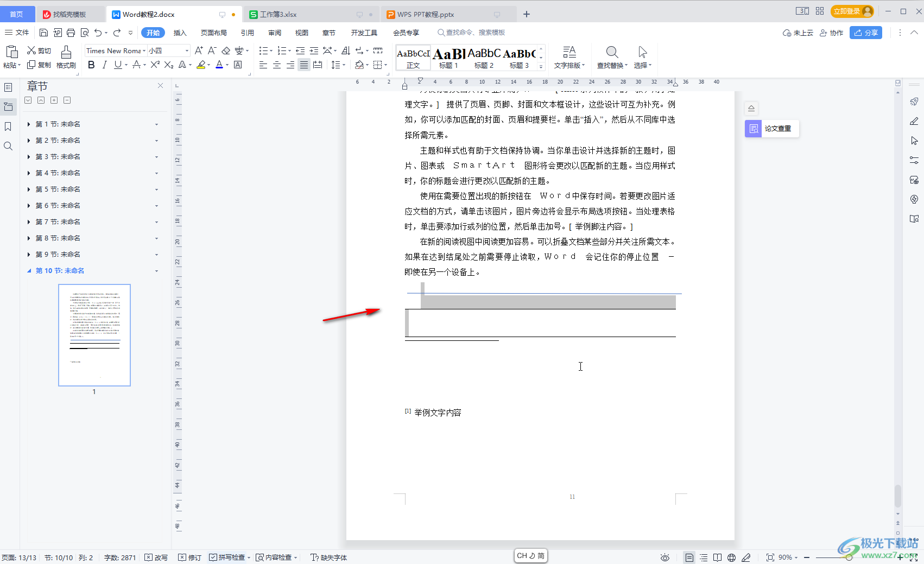Click the Save icon in quick access toolbar
This screenshot has width=924, height=564.
[x=44, y=33]
